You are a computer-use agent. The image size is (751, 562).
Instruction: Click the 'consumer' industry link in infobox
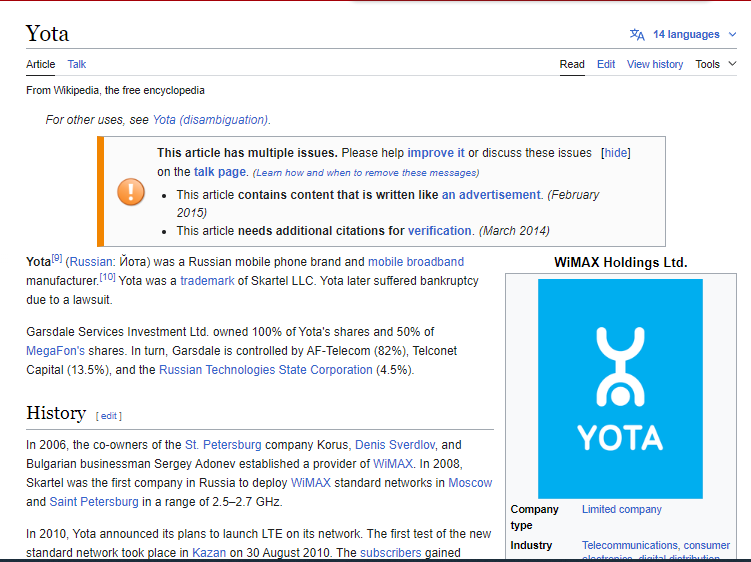706,545
